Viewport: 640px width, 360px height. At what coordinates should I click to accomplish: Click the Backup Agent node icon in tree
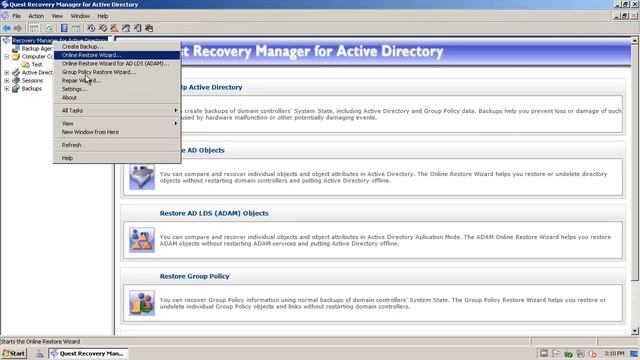pyautogui.click(x=16, y=49)
